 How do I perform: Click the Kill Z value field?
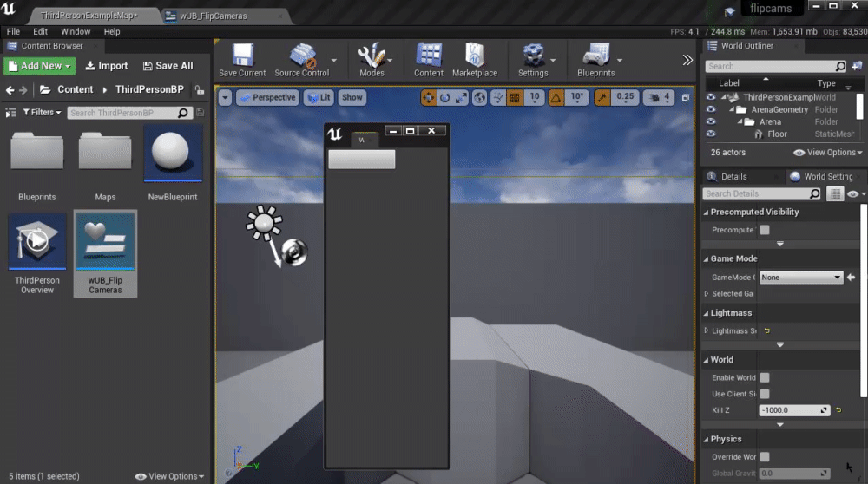tap(794, 410)
